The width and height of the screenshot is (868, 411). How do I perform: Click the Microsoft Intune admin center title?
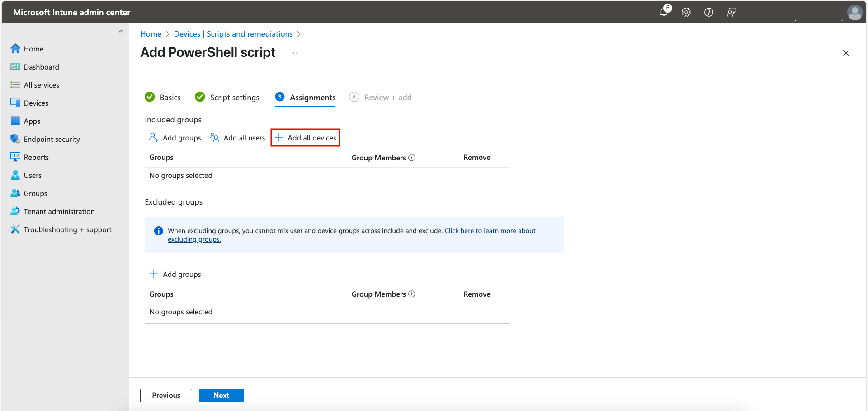click(x=71, y=12)
